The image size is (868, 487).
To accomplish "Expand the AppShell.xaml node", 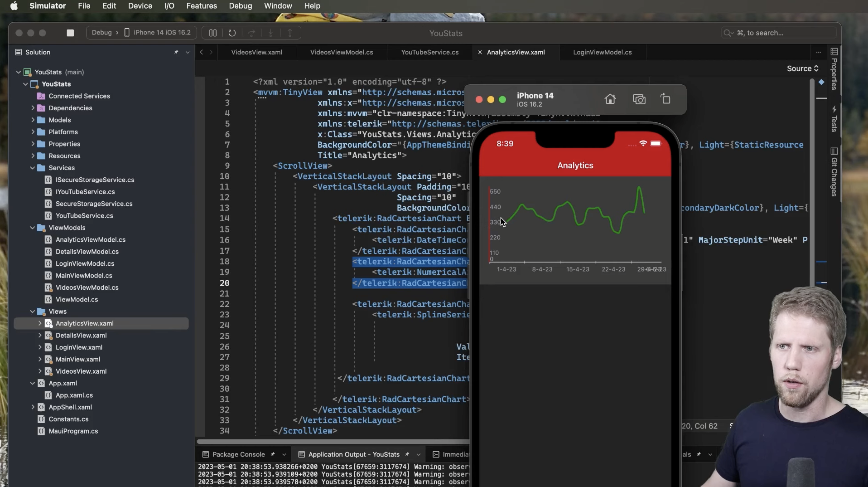I will (x=33, y=407).
